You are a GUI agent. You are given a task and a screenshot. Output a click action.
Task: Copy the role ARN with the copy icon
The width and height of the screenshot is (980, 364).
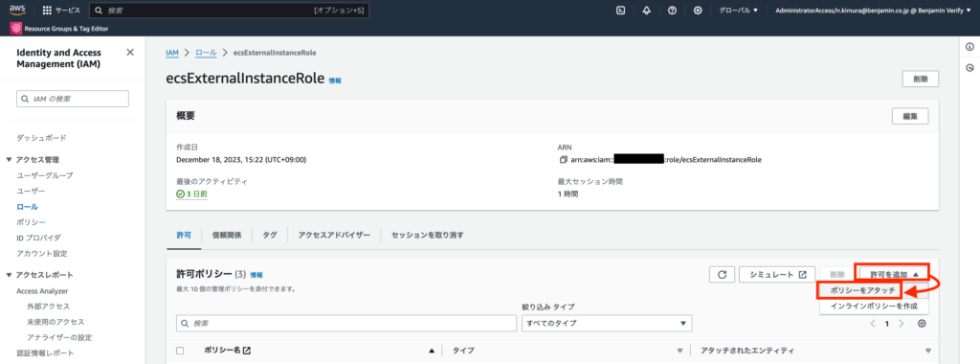pos(563,159)
